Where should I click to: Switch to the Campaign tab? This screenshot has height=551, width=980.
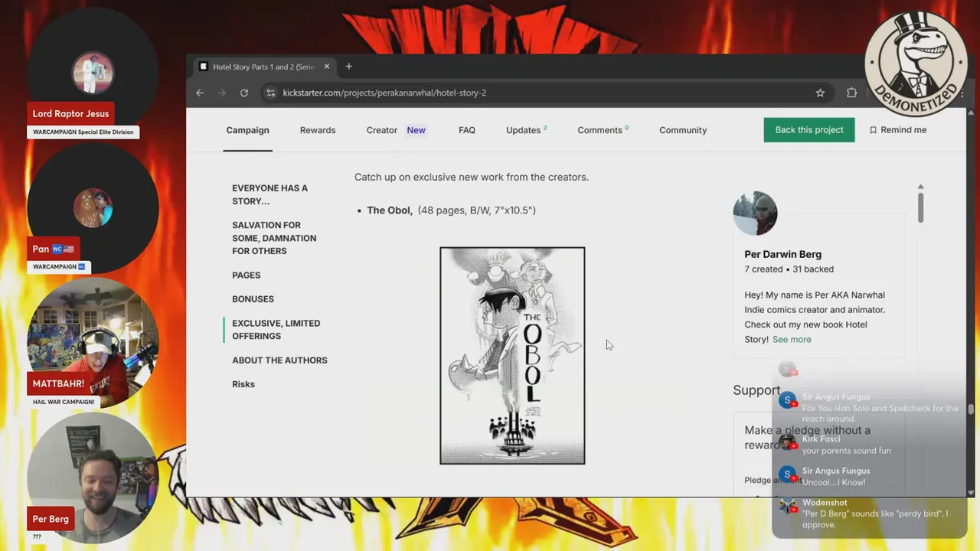point(247,130)
